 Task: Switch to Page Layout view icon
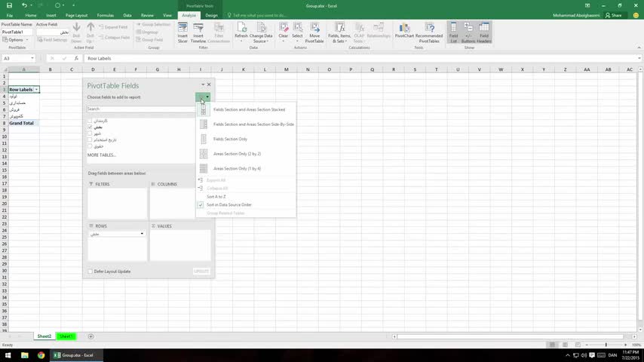565,345
